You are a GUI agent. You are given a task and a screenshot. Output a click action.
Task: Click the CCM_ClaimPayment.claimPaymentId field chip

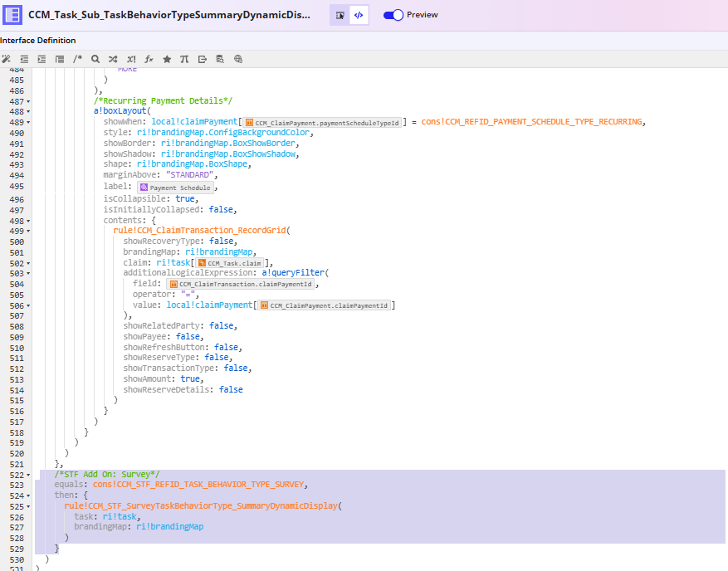(x=324, y=305)
